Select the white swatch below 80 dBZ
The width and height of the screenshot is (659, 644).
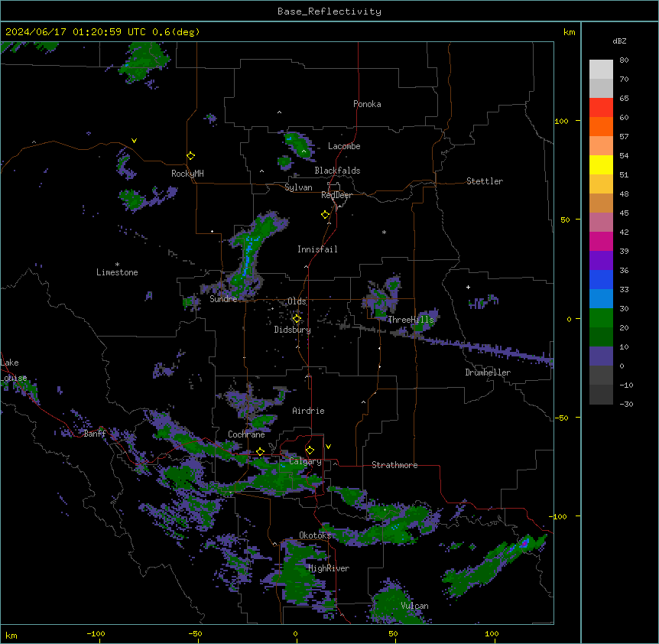point(601,70)
